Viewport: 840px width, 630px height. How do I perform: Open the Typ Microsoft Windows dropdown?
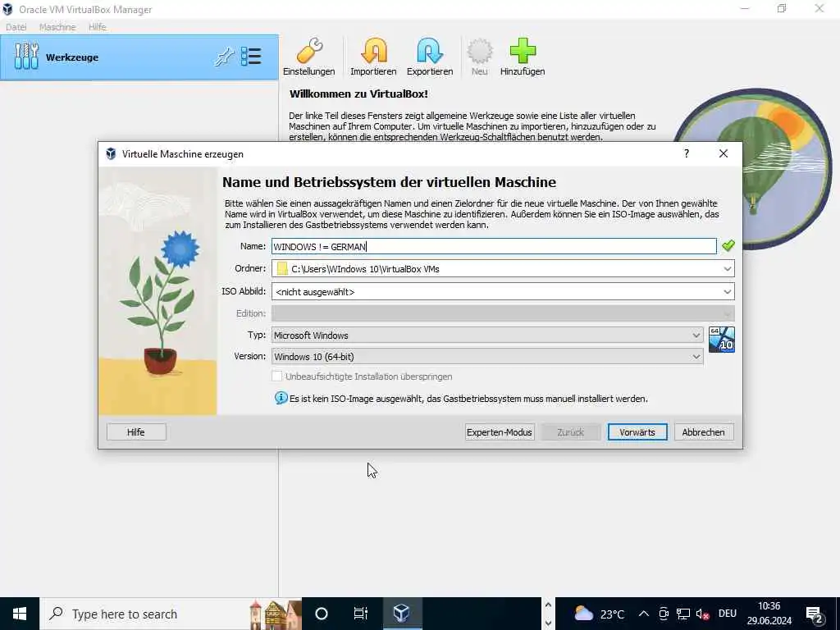point(487,336)
